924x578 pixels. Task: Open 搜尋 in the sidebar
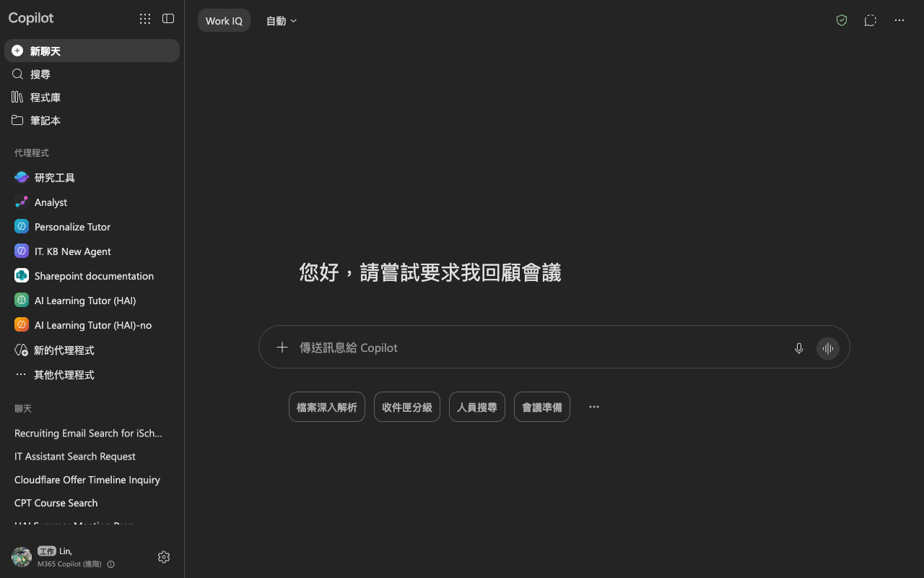92,74
